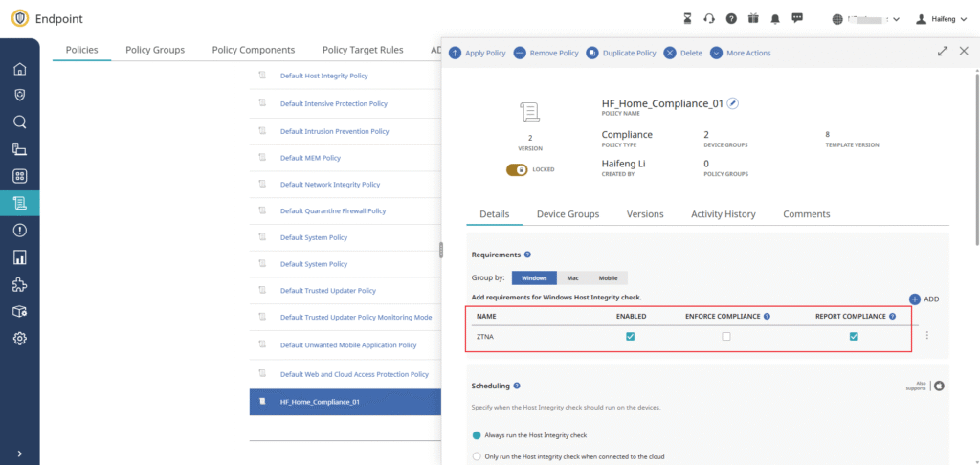This screenshot has height=465, width=980.
Task: Check Enforce Compliance for ZTNA
Action: [726, 336]
